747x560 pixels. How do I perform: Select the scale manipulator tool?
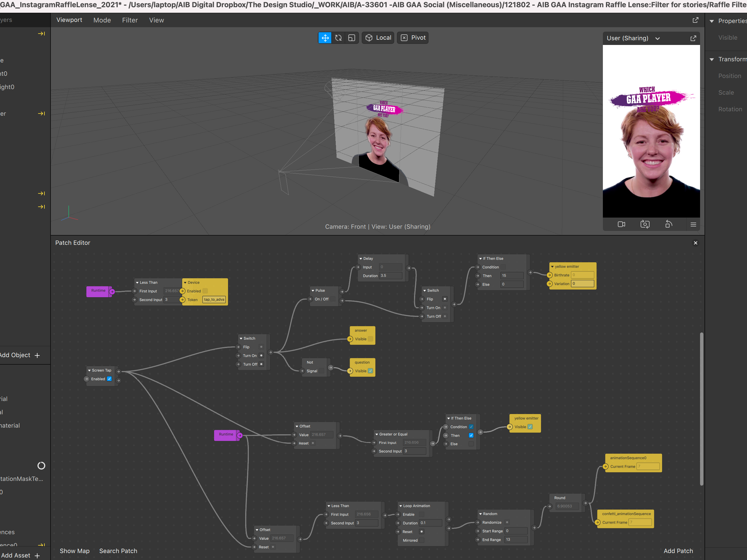point(352,38)
